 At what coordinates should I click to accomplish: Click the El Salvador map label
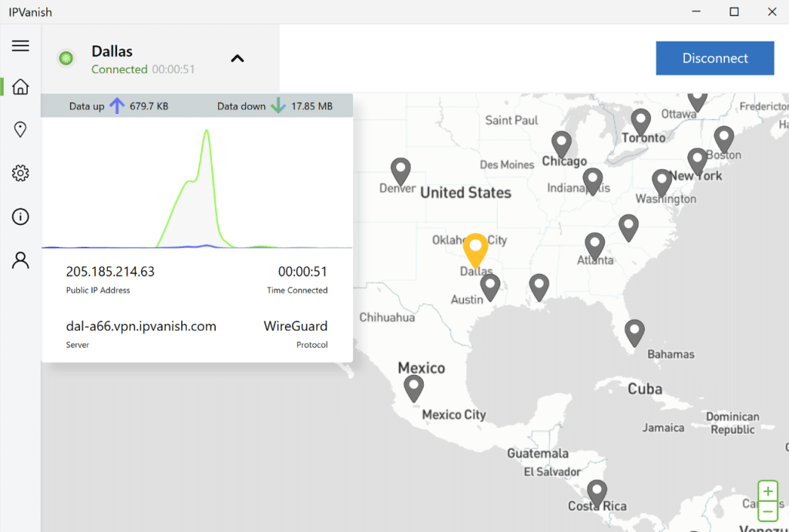pos(552,472)
